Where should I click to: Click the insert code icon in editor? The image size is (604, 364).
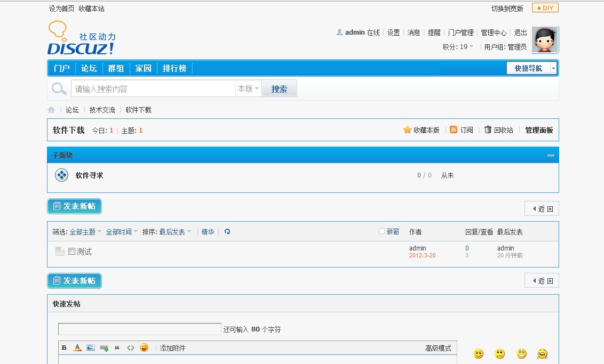click(131, 348)
